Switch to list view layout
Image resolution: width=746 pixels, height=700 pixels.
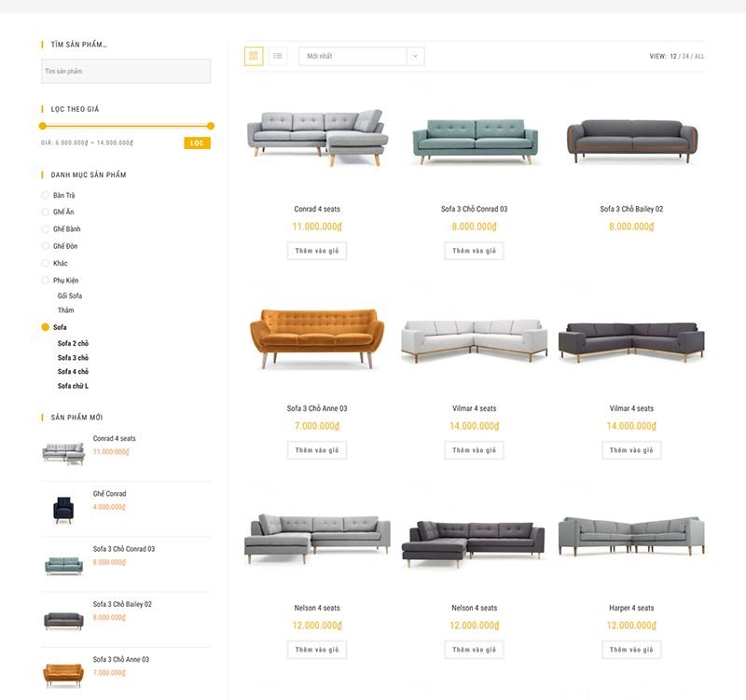coord(278,56)
